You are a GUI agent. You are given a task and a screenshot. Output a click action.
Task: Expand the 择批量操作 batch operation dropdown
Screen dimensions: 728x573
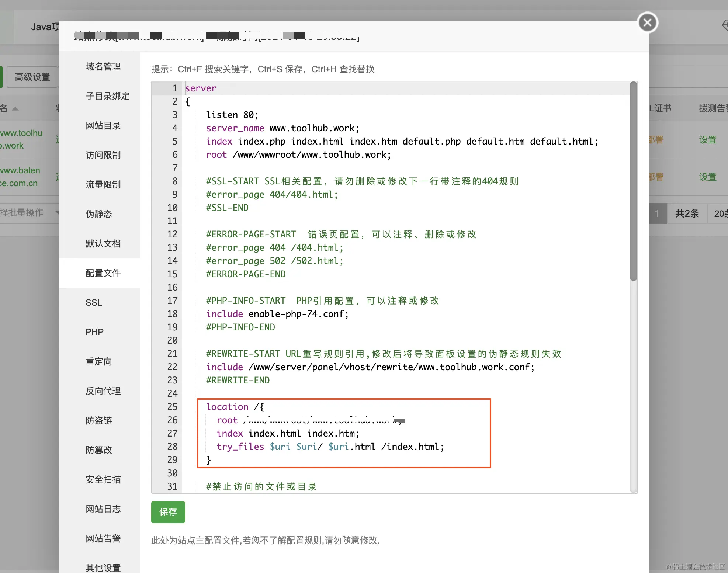(30, 213)
